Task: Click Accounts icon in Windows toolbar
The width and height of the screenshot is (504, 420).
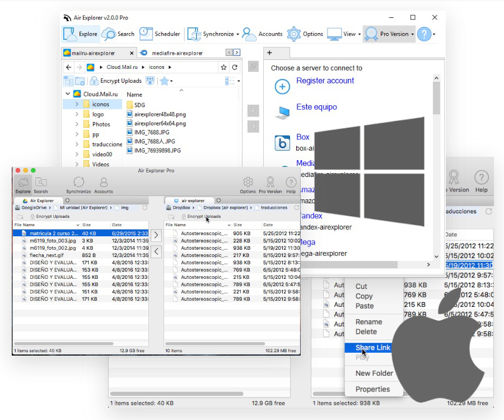Action: tap(249, 34)
